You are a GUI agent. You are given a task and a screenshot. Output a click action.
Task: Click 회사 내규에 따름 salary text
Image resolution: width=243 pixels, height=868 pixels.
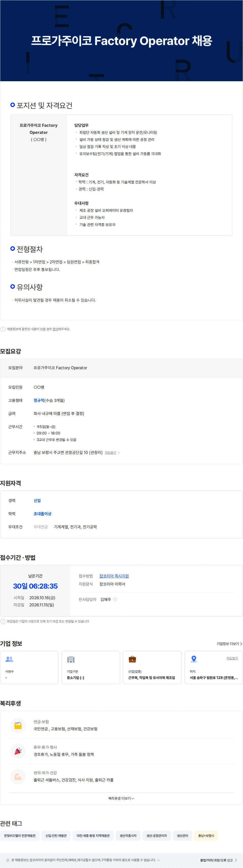click(x=59, y=414)
